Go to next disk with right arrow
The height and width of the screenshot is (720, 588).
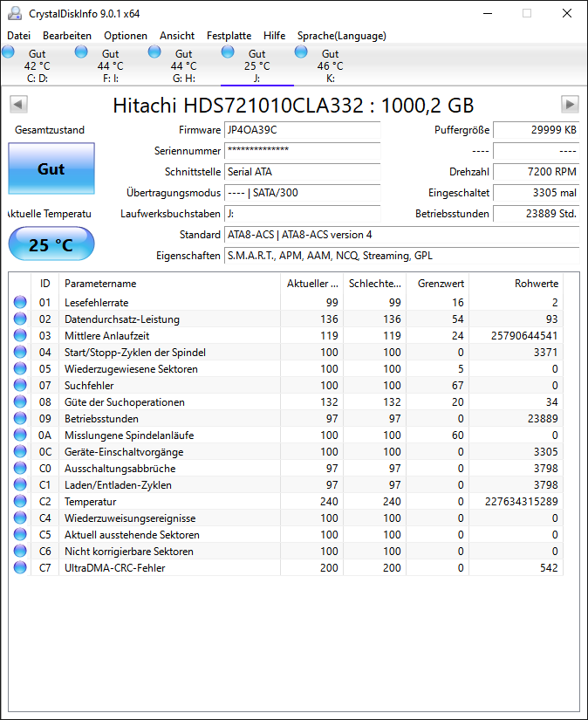pos(570,104)
